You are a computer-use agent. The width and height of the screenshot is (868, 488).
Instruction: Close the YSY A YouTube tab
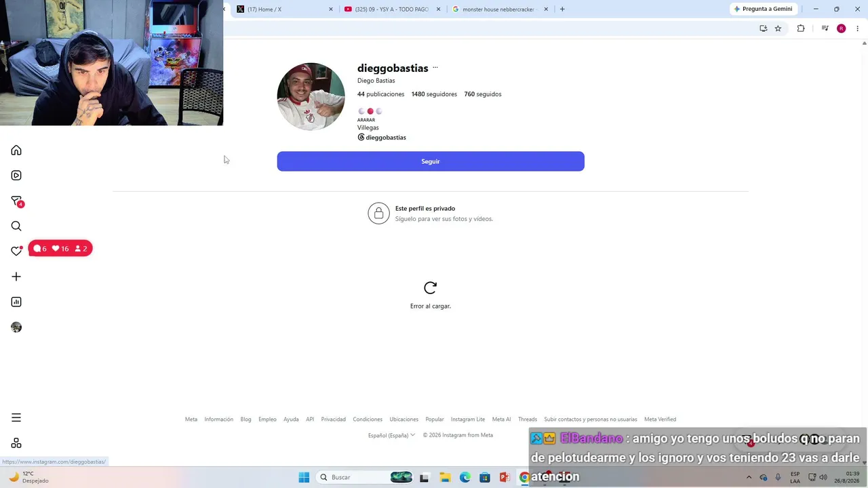pyautogui.click(x=439, y=9)
